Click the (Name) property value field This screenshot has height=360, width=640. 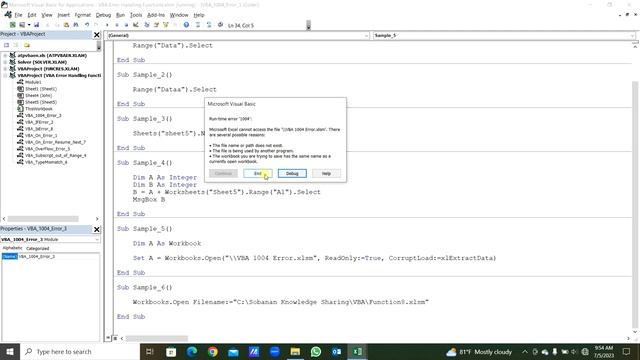tap(58, 256)
